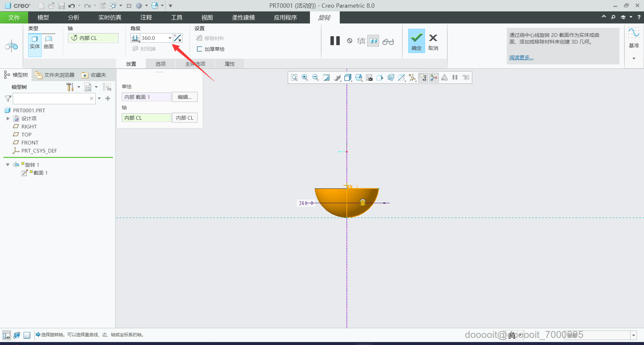Open the angle depth-type option icon
This screenshot has height=345, width=644.
click(135, 38)
